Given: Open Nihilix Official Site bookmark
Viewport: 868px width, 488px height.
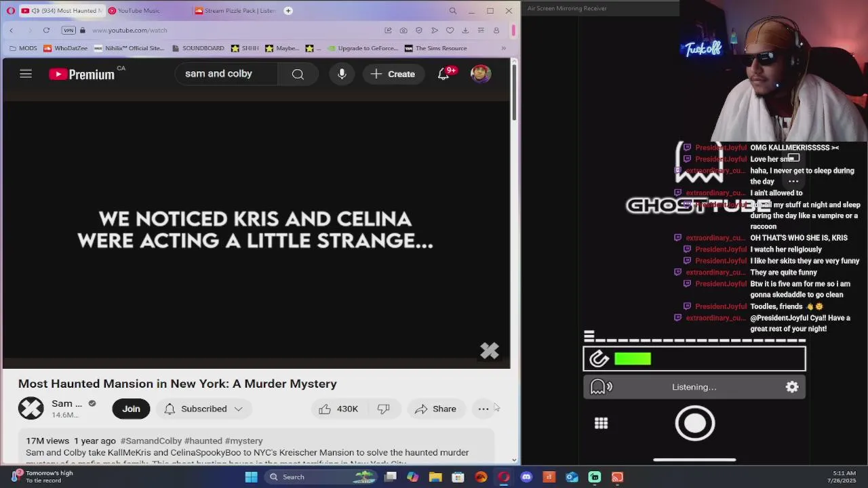Looking at the screenshot, I should point(129,48).
